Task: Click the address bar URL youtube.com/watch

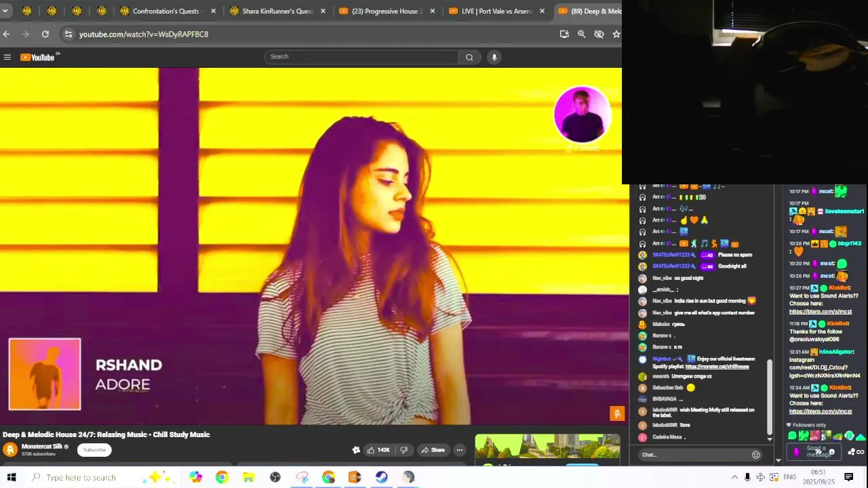Action: tap(144, 34)
